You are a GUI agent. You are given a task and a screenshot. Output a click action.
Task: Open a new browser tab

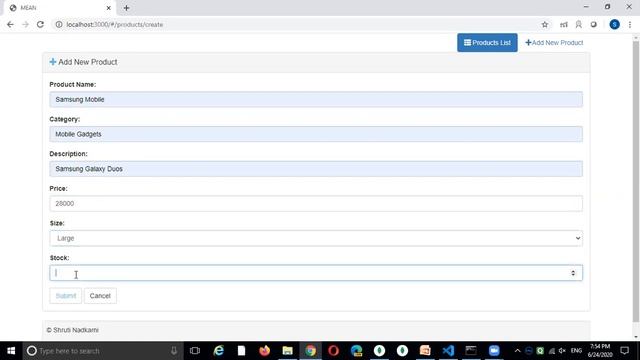(x=126, y=8)
